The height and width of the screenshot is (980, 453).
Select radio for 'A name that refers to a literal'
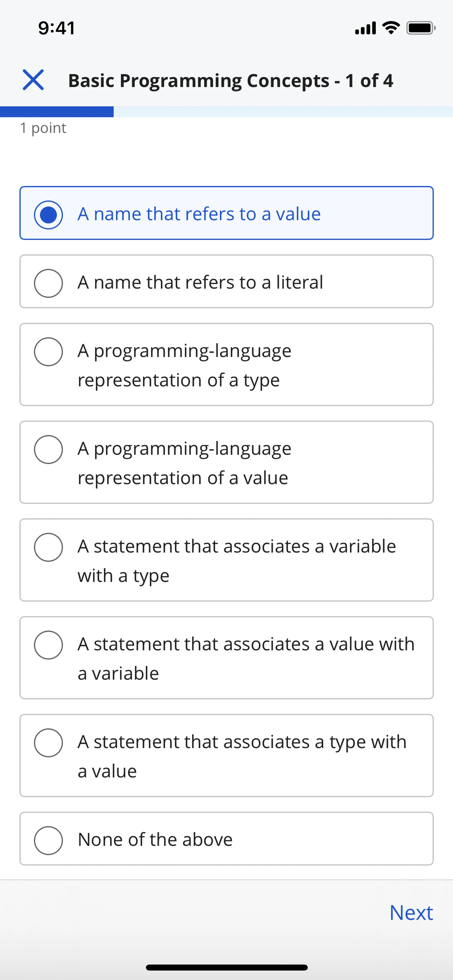coord(48,283)
